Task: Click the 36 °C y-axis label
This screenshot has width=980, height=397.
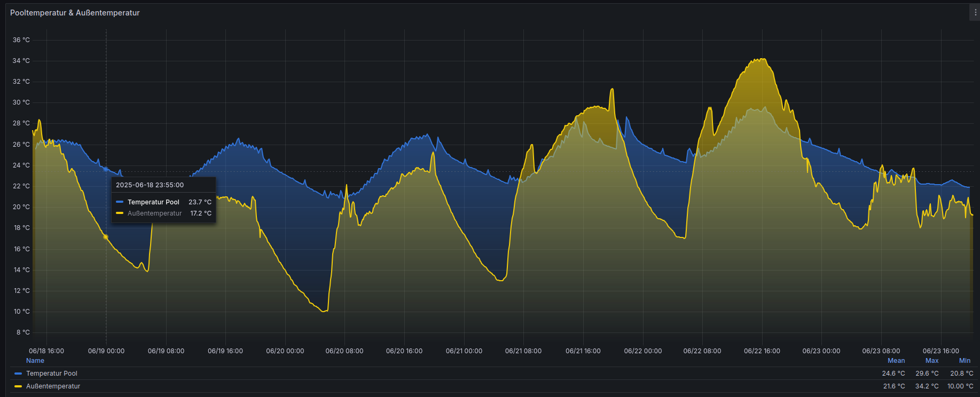Action: tap(21, 40)
